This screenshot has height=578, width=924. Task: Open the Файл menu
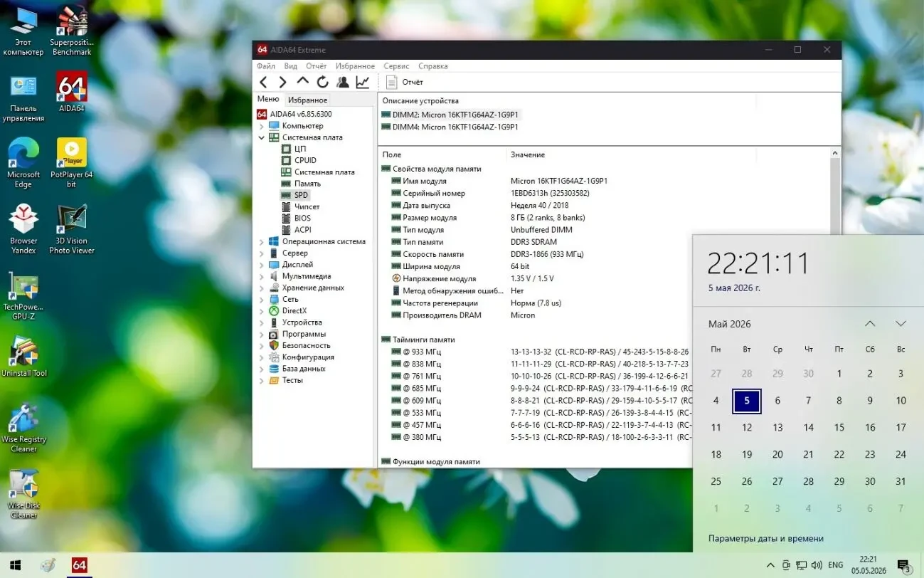coord(265,66)
